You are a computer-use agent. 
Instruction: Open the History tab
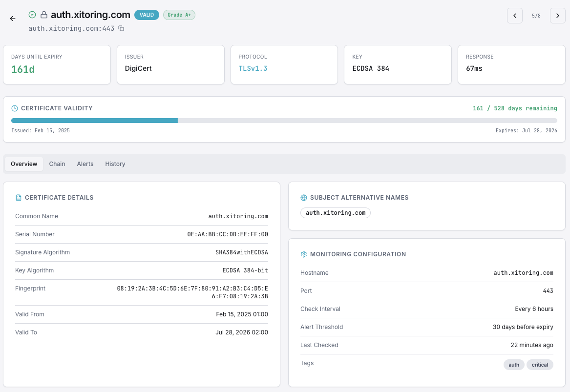click(x=115, y=164)
